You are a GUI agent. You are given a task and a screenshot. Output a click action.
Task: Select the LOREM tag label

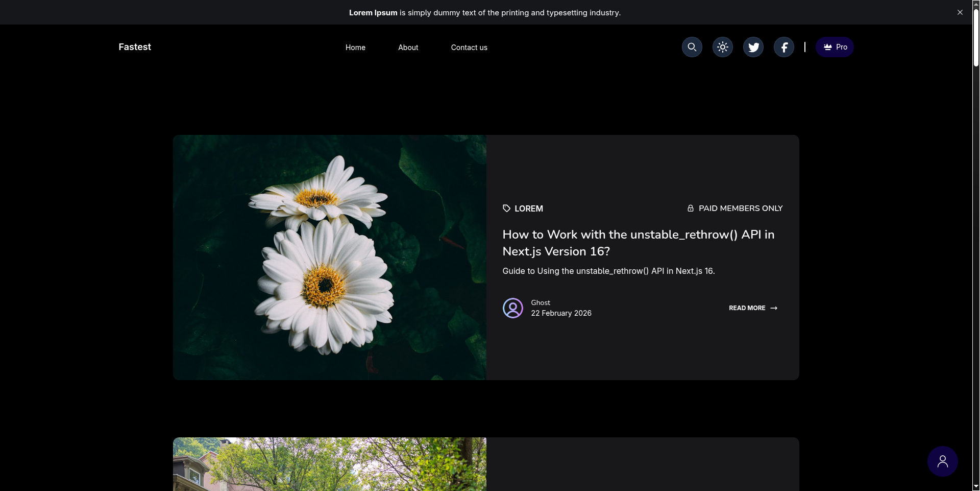pos(528,208)
